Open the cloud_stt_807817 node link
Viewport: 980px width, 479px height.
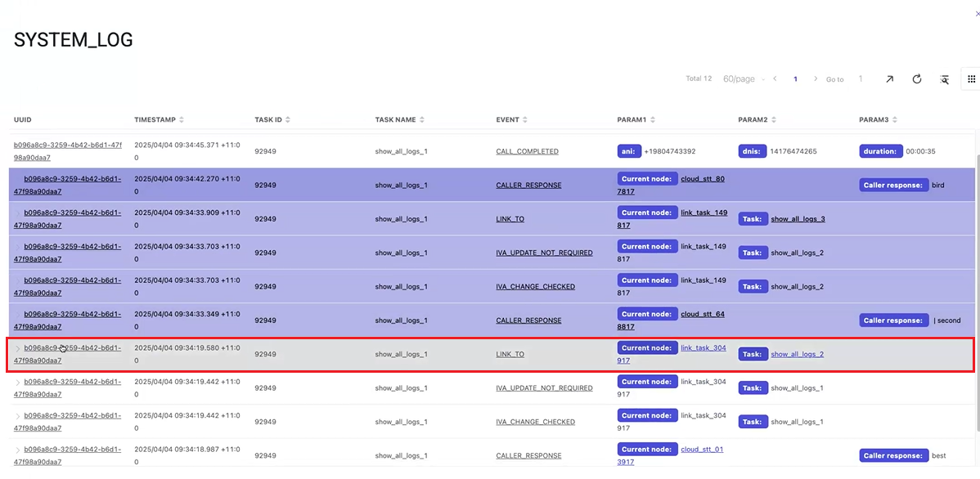click(671, 186)
